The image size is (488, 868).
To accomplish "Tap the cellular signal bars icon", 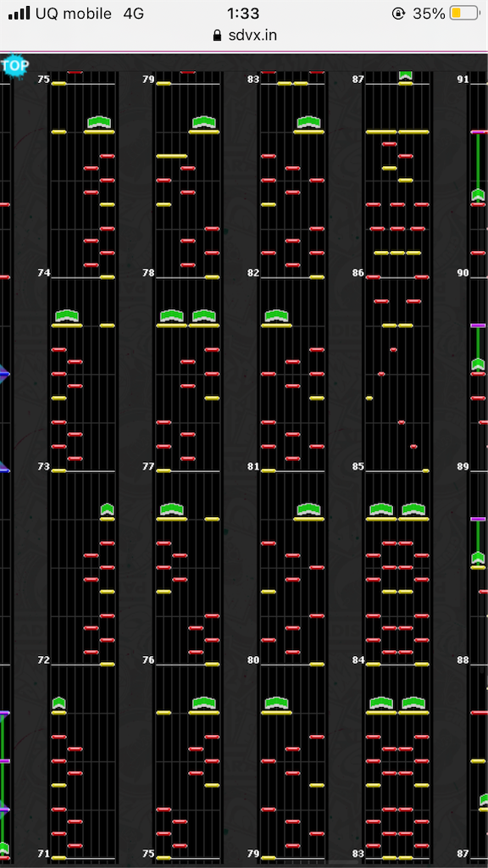I will click(19, 14).
